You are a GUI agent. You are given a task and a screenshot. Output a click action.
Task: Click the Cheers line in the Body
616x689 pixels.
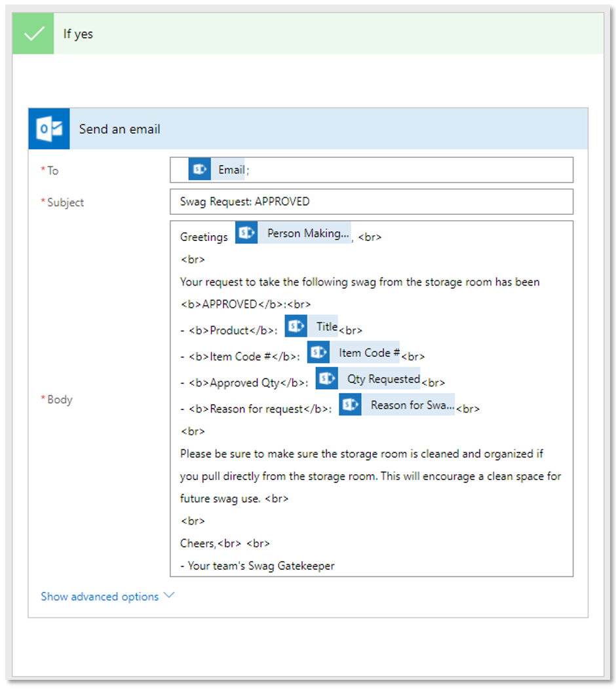click(x=197, y=543)
